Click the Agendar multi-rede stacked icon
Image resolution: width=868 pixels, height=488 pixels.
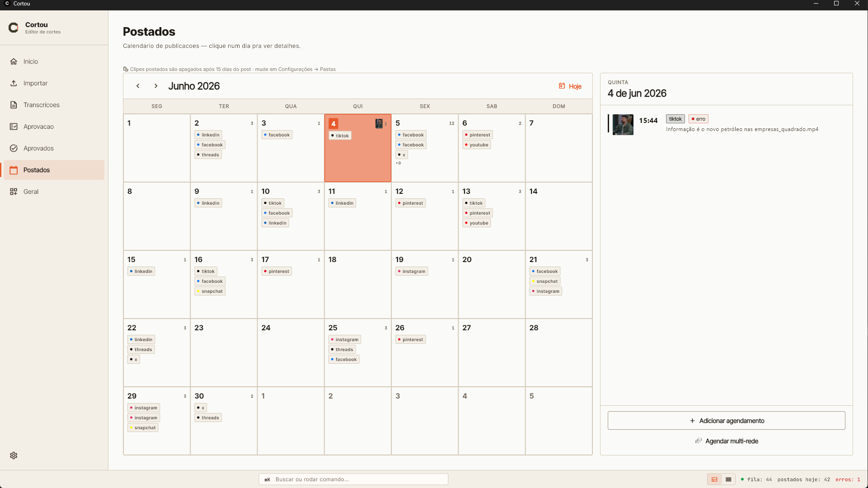coord(699,441)
